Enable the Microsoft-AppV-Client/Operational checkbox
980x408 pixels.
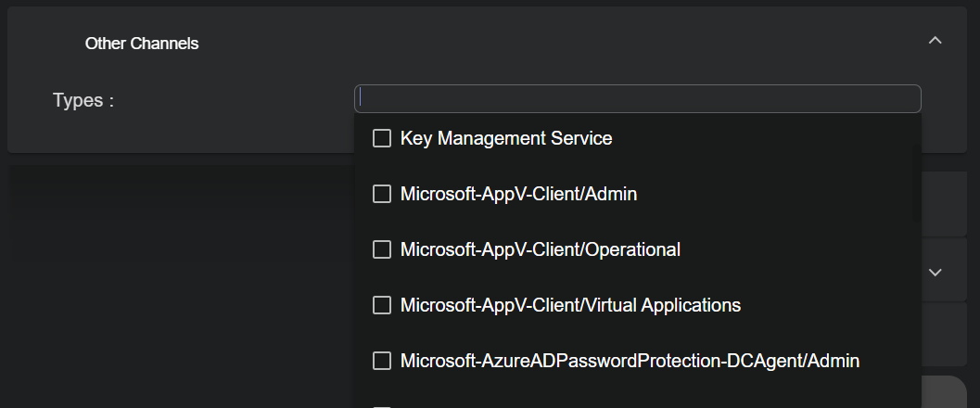[382, 249]
